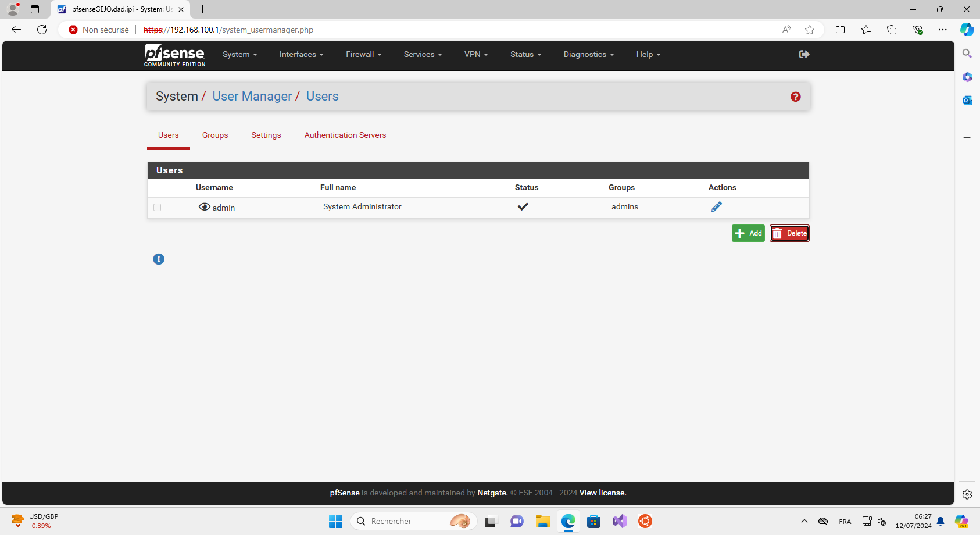Image resolution: width=980 pixels, height=535 pixels.
Task: Open the red help question mark icon
Action: [796, 97]
